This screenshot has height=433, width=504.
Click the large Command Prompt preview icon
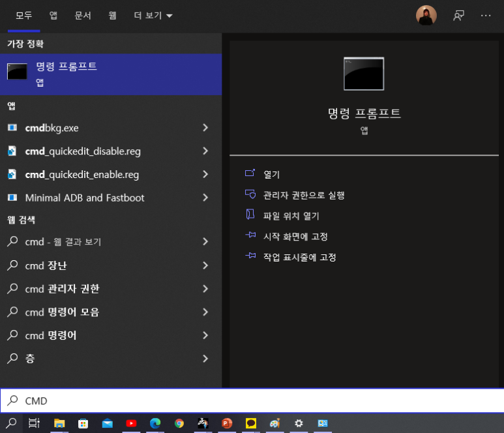click(364, 74)
